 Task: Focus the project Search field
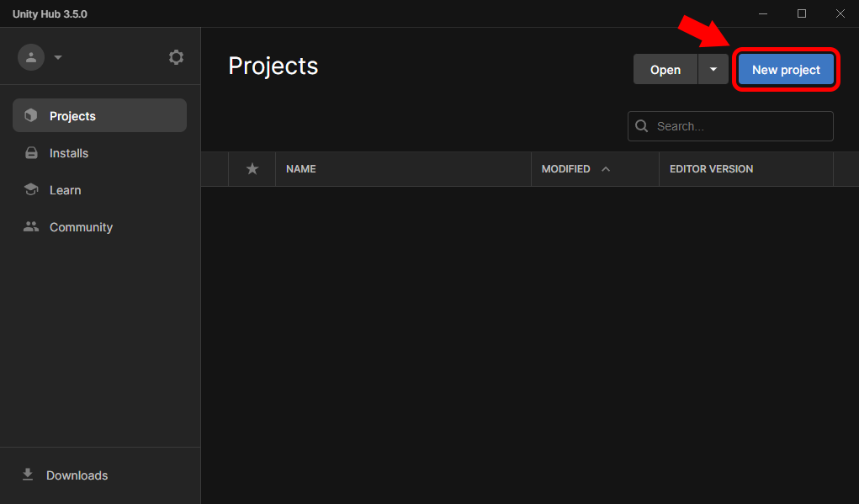pyautogui.click(x=730, y=126)
